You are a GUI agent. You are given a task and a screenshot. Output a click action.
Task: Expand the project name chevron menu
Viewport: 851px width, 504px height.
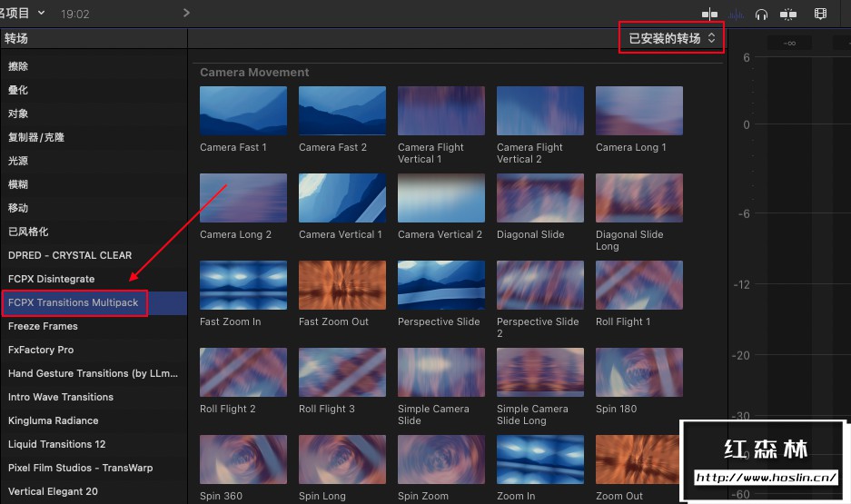[x=42, y=14]
